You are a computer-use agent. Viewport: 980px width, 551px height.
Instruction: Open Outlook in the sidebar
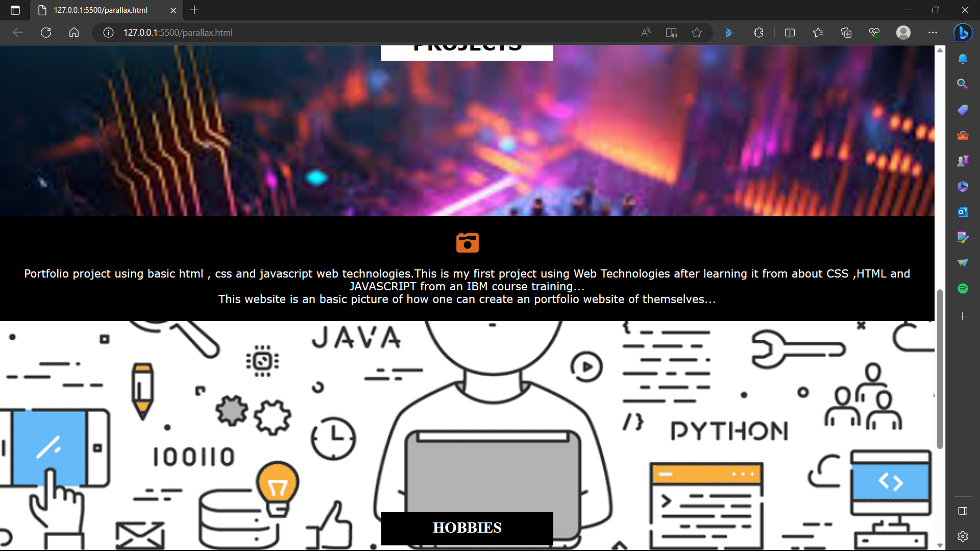(963, 212)
